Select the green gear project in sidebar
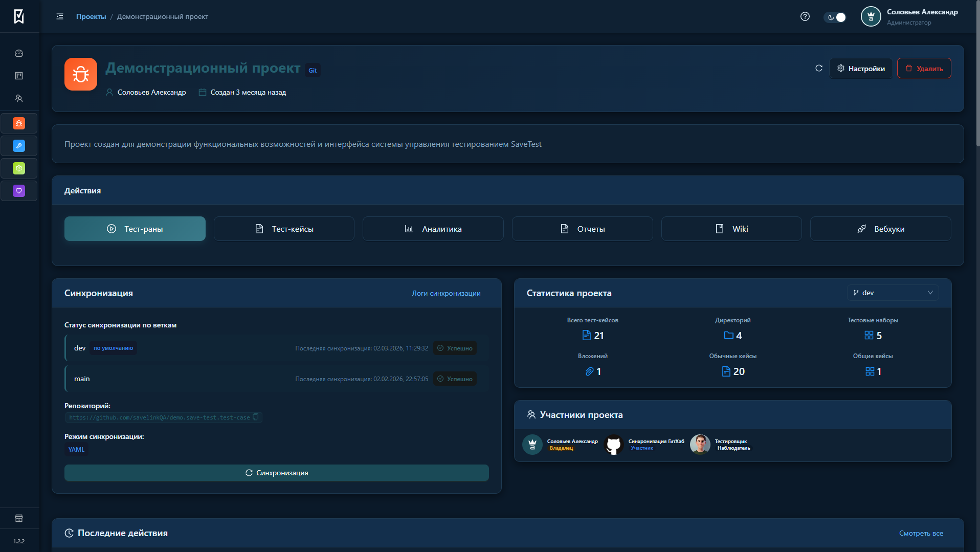 coord(19,168)
